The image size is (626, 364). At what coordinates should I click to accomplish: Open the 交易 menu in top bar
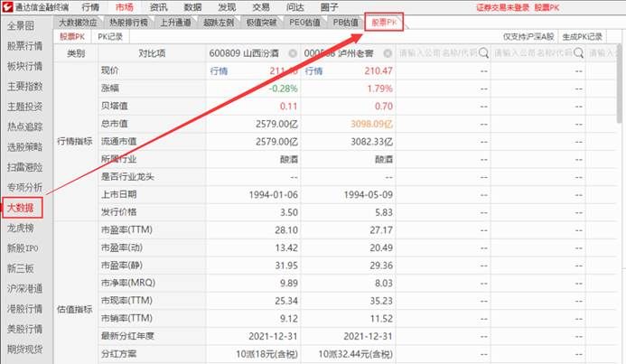coord(260,6)
